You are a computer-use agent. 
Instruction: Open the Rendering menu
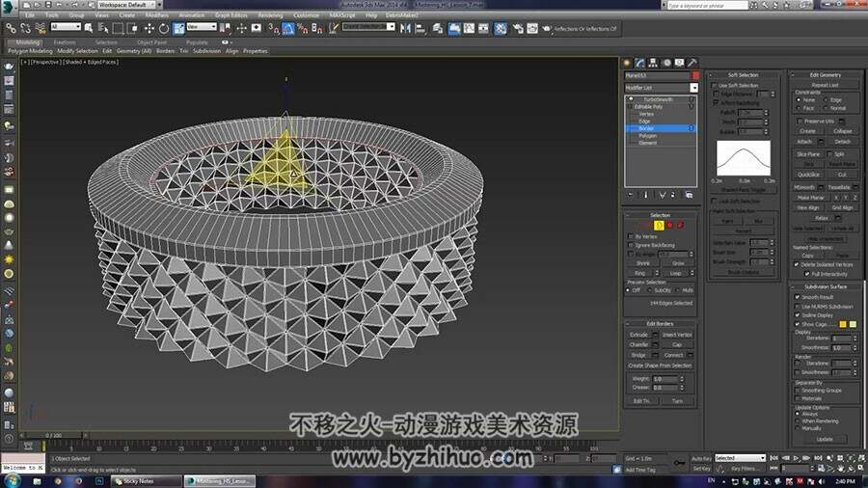coord(270,15)
